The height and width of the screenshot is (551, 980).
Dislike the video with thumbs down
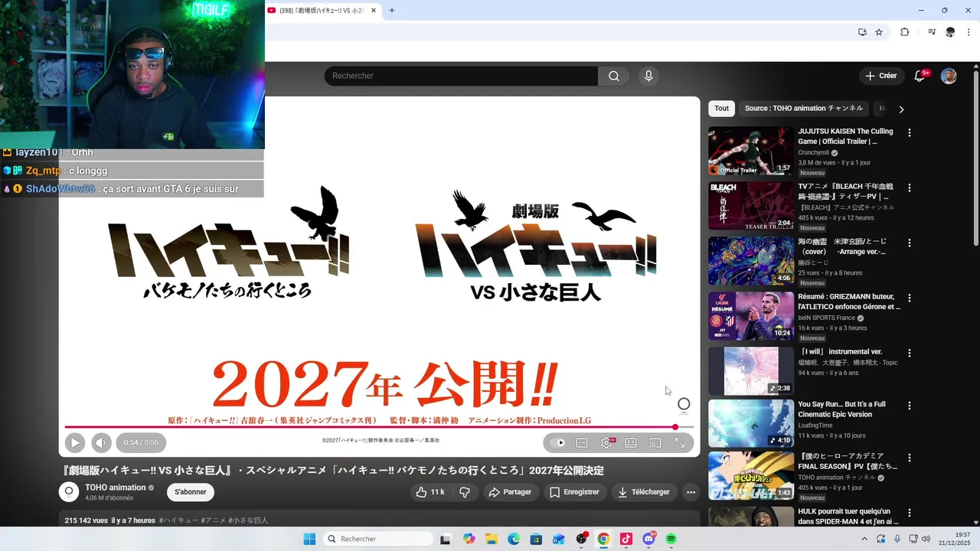[x=464, y=492]
